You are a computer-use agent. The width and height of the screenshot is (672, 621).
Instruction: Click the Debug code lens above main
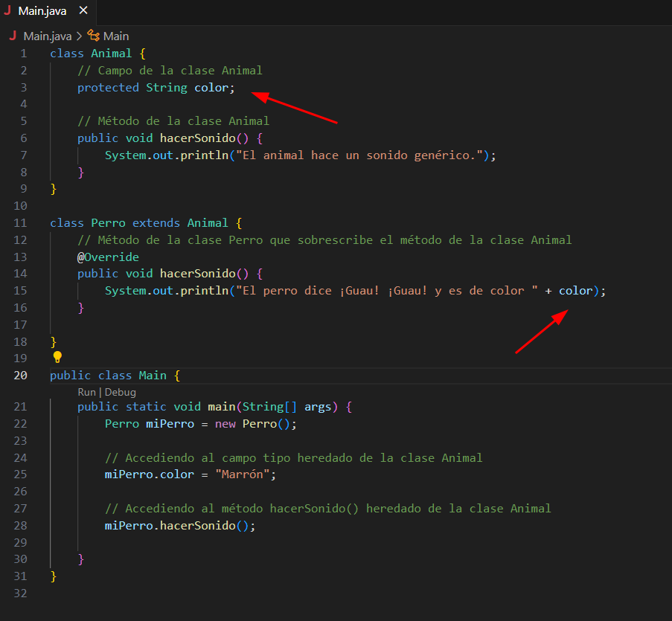pos(120,392)
